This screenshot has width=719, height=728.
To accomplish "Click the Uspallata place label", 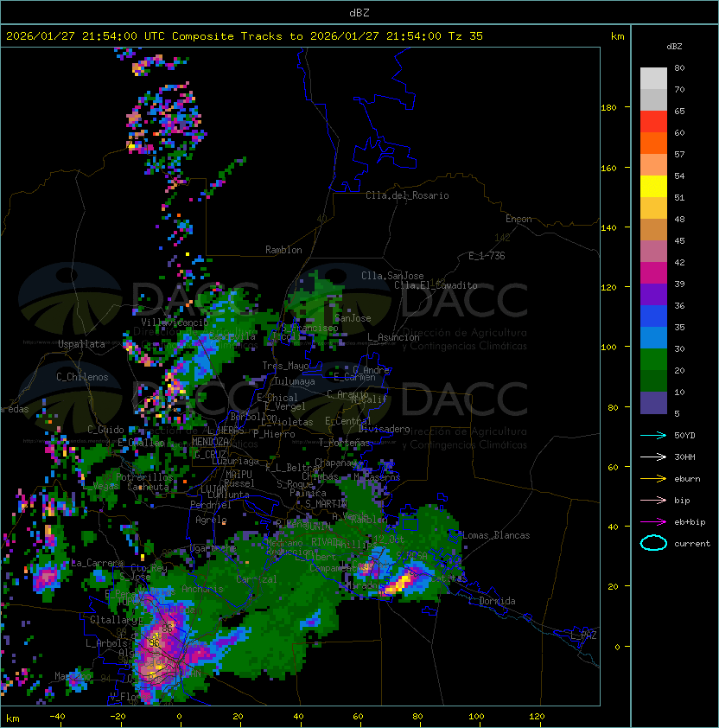I will (x=81, y=344).
